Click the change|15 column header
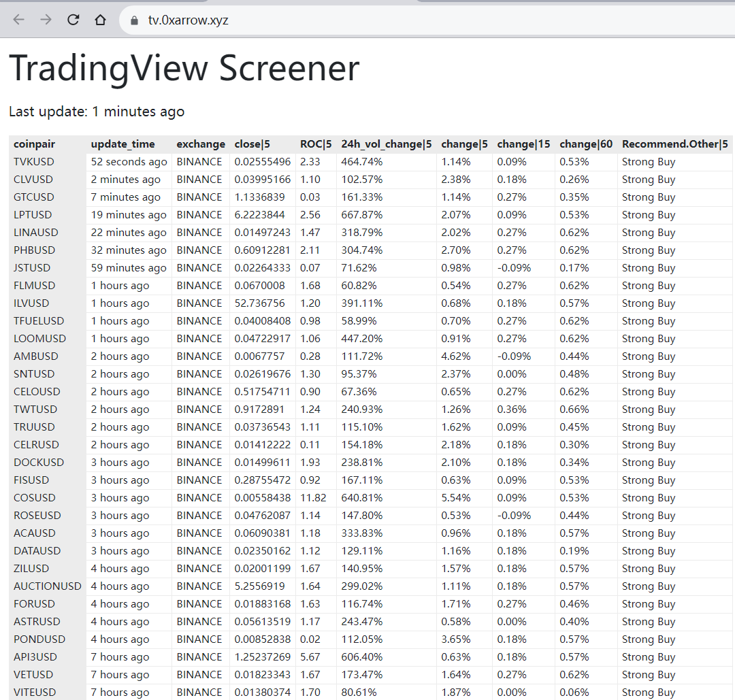The height and width of the screenshot is (700, 735). [x=523, y=144]
